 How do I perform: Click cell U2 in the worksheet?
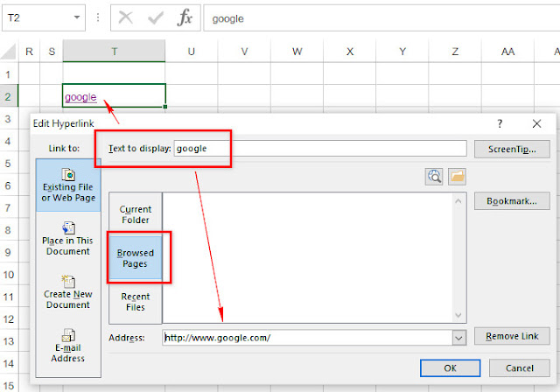(192, 96)
